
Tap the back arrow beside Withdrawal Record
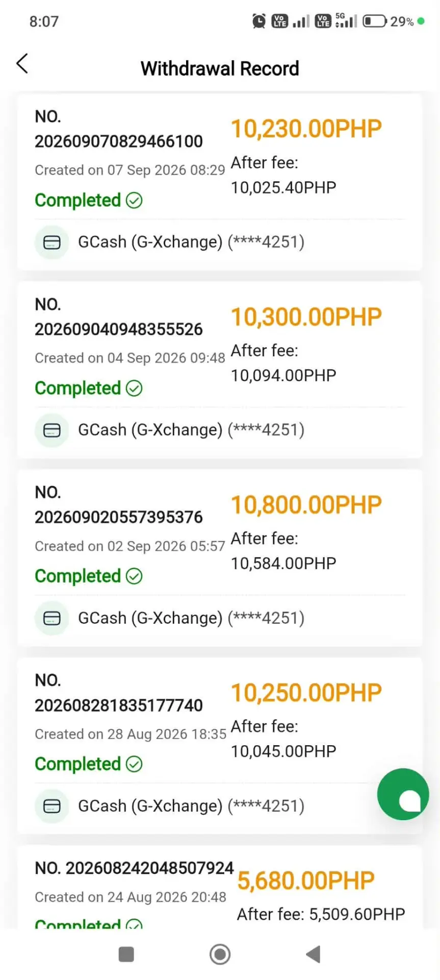pyautogui.click(x=22, y=64)
